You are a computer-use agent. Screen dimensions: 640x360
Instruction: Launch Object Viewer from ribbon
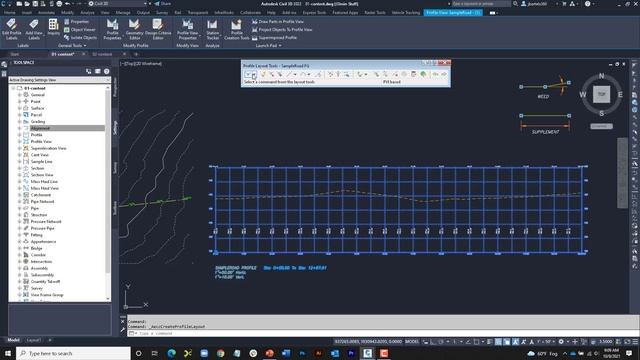point(80,29)
